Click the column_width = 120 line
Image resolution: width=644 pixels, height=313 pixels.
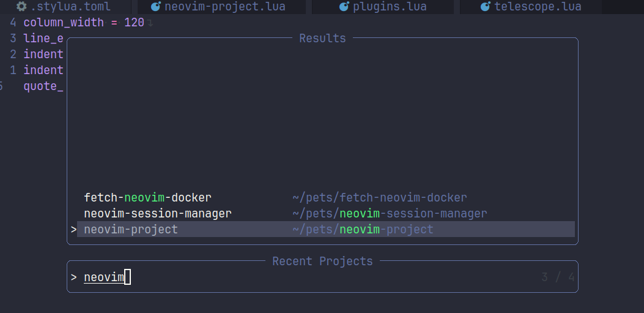point(84,22)
